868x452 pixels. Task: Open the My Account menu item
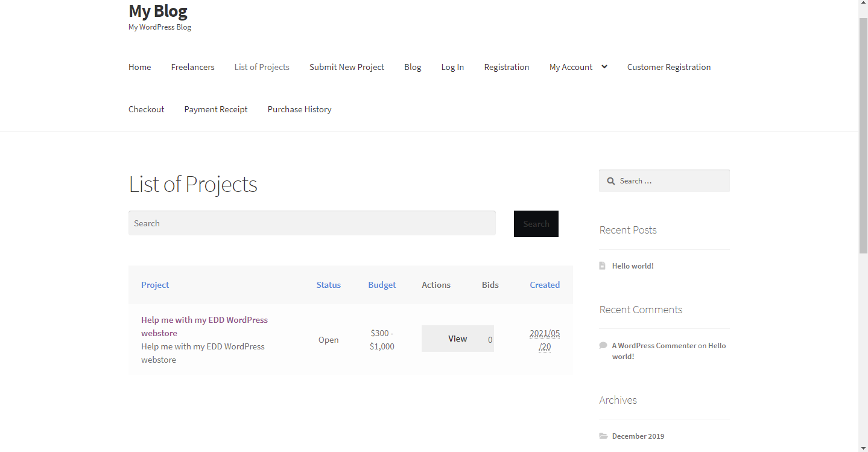(x=571, y=67)
